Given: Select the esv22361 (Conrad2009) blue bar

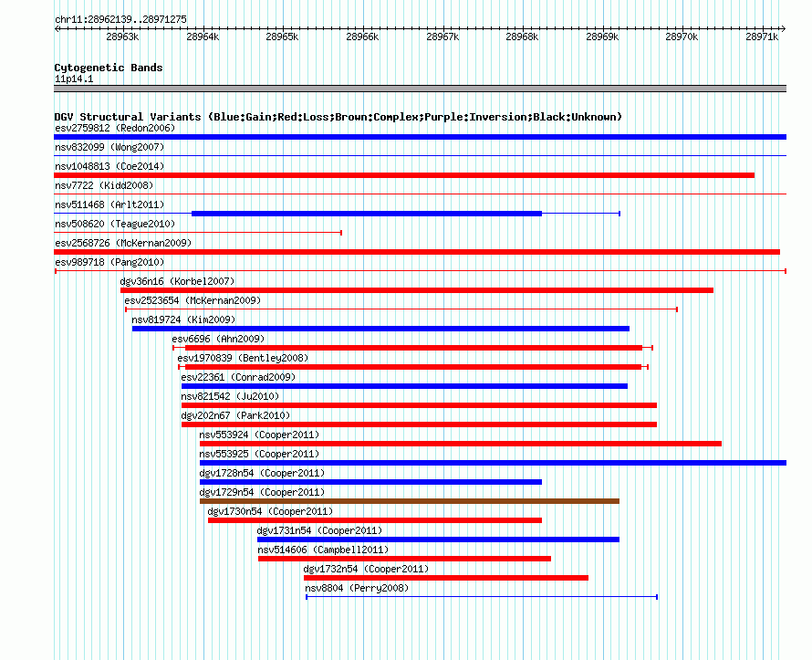Looking at the screenshot, I should [404, 386].
